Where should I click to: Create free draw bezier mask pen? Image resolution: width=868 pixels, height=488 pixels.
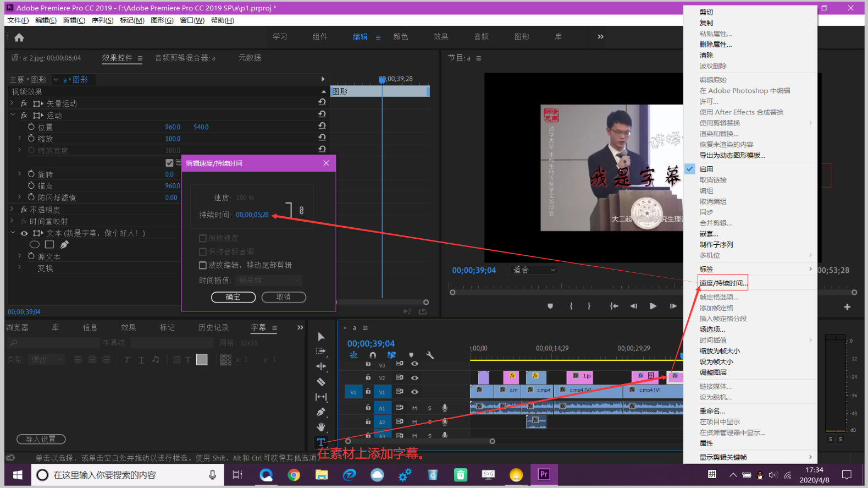tap(64, 244)
